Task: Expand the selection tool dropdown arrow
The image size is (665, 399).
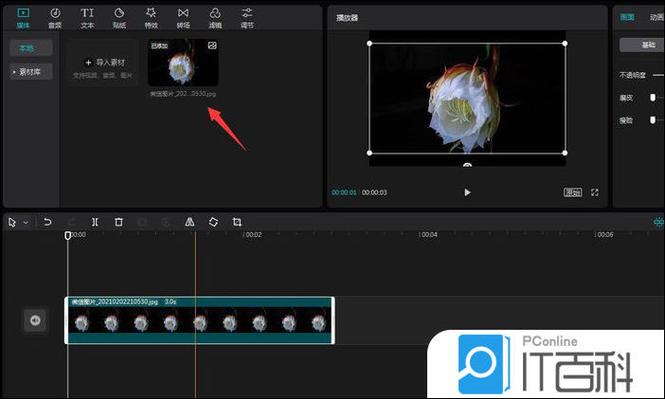Action: pos(26,222)
